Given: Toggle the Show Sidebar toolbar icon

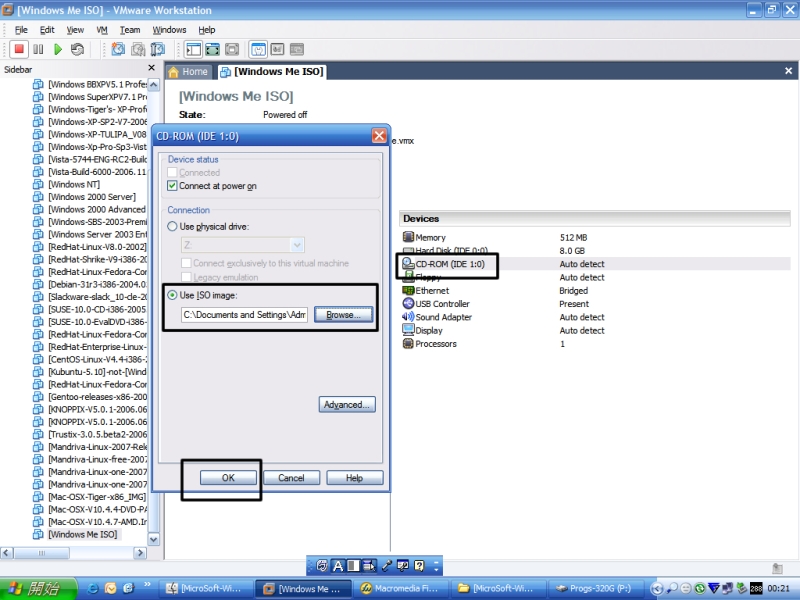Looking at the screenshot, I should pyautogui.click(x=193, y=49).
